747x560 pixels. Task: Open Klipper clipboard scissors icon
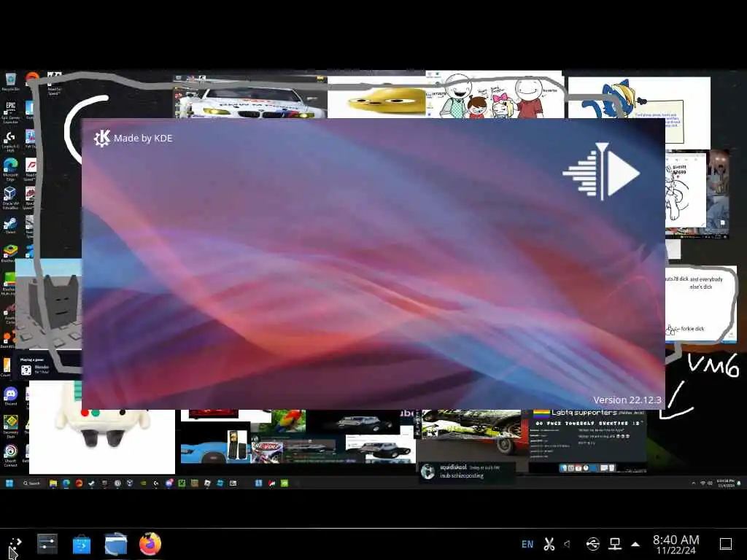pyautogui.click(x=549, y=544)
